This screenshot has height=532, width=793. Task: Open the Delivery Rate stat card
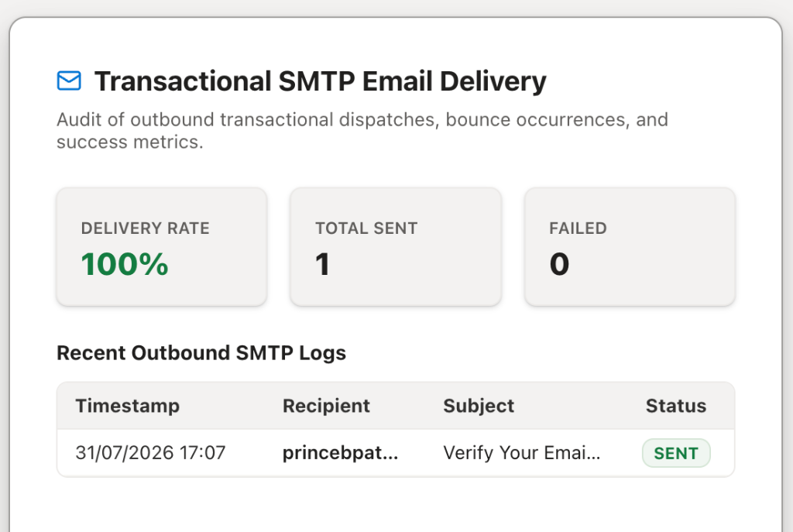point(162,247)
